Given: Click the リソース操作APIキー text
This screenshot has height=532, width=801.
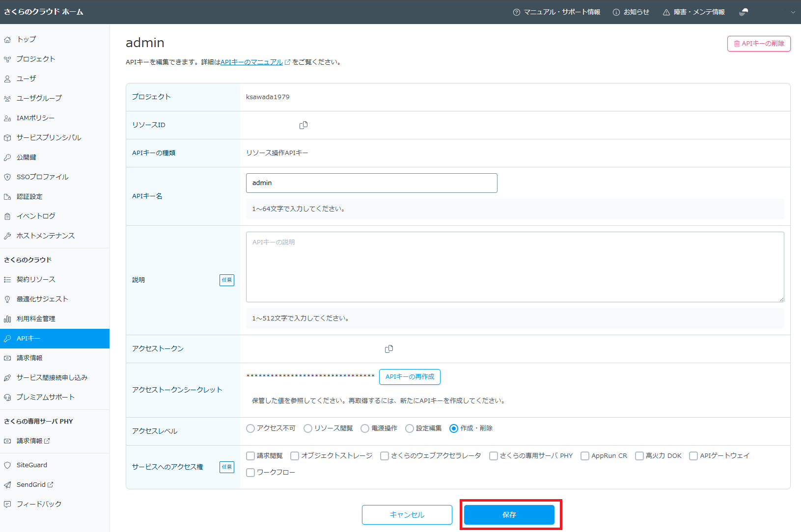Looking at the screenshot, I should click(277, 153).
